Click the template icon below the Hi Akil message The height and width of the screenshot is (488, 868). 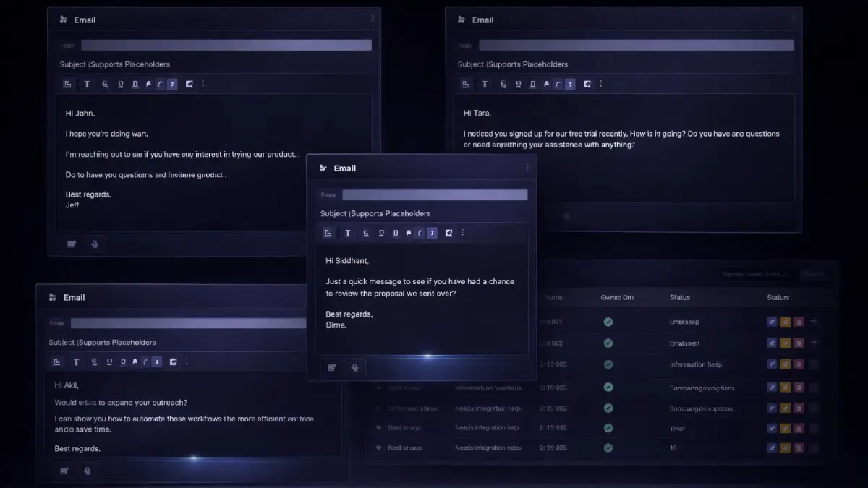[64, 471]
